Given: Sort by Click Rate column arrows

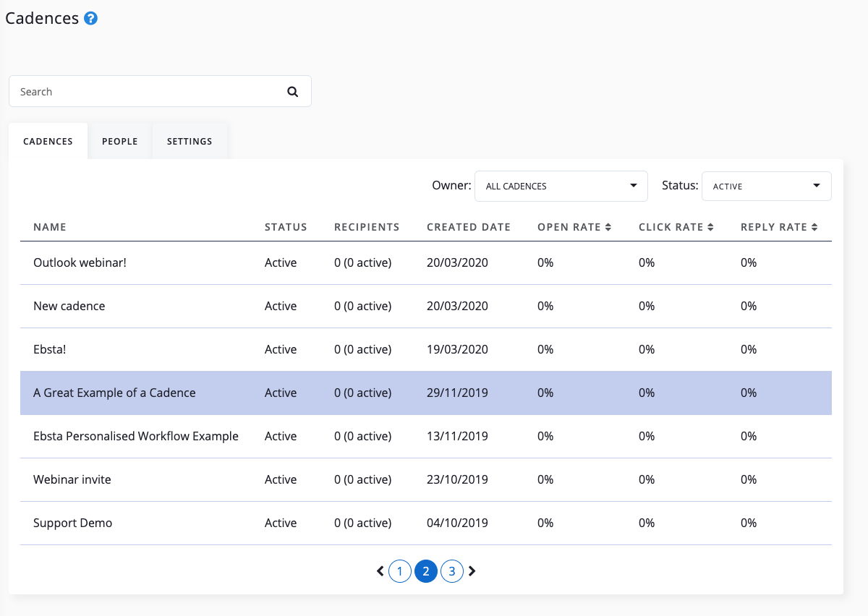Looking at the screenshot, I should tap(710, 227).
